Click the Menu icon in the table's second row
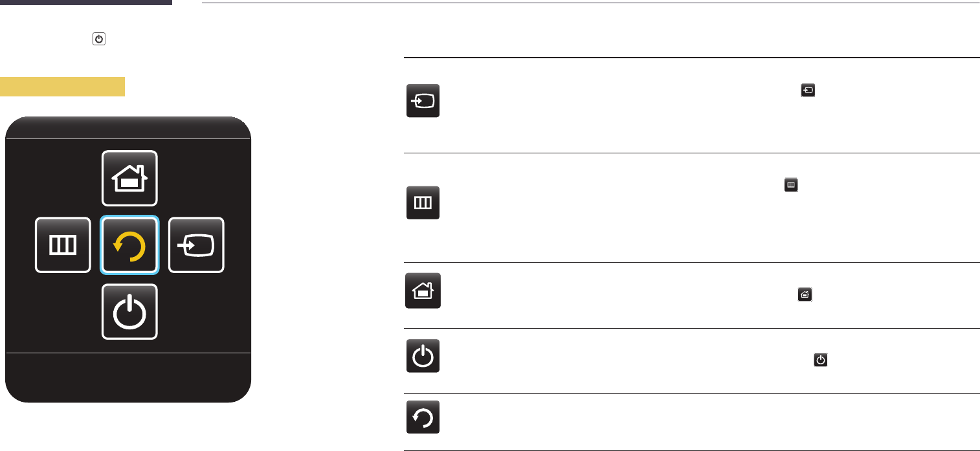 point(423,203)
